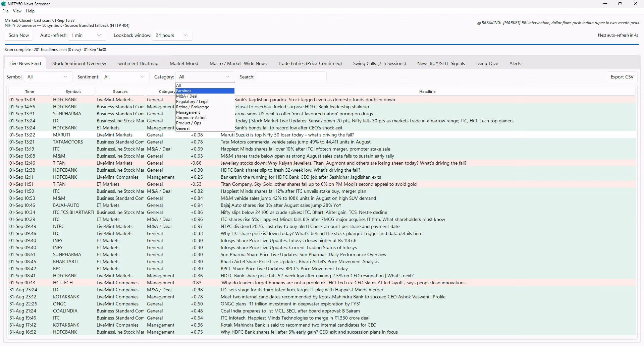
Task: Choose Regulatory / Legal category option
Action: coord(205,102)
